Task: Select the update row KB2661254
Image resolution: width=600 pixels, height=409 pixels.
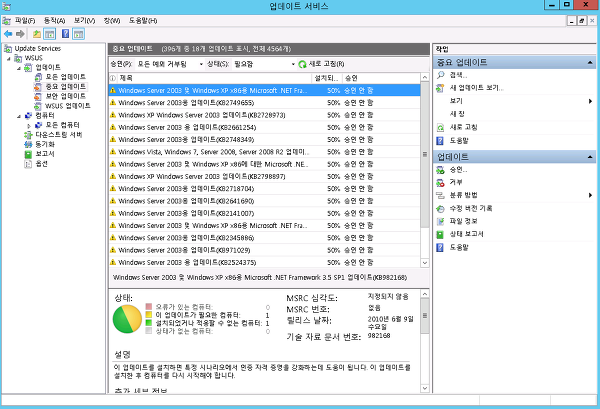Action: click(264, 127)
